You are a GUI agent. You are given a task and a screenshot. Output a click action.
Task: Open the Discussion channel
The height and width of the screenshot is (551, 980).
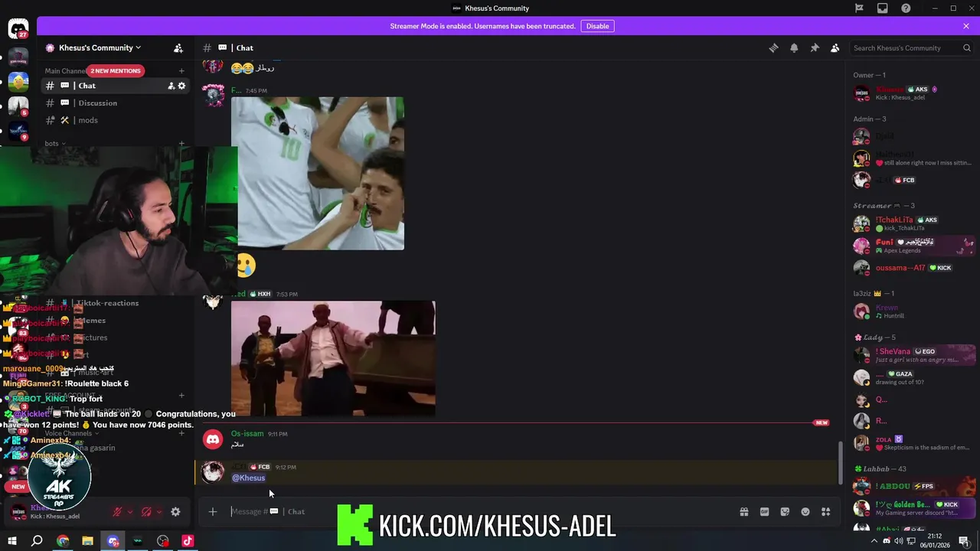[115, 103]
